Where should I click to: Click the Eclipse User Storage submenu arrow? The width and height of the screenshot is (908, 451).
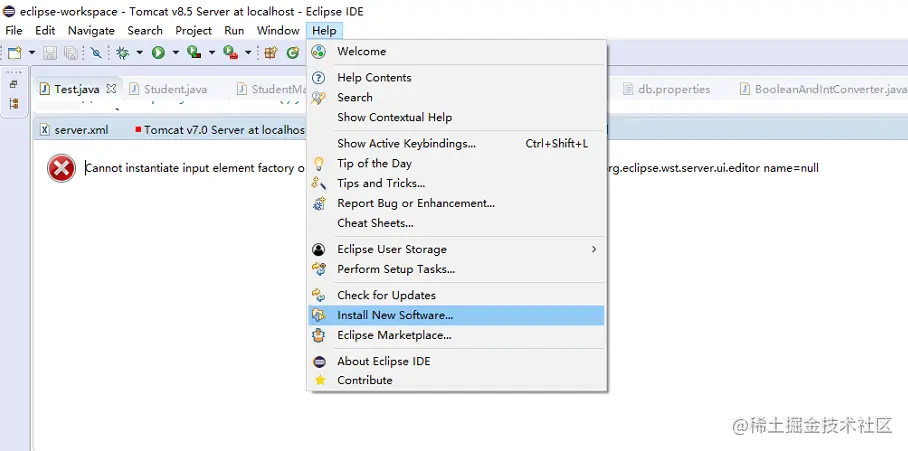click(x=594, y=249)
